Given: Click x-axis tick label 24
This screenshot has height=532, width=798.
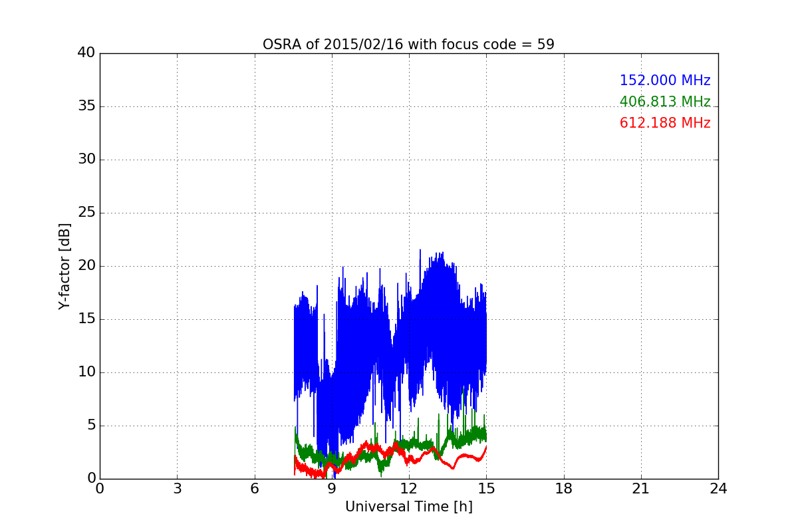Looking at the screenshot, I should (718, 489).
